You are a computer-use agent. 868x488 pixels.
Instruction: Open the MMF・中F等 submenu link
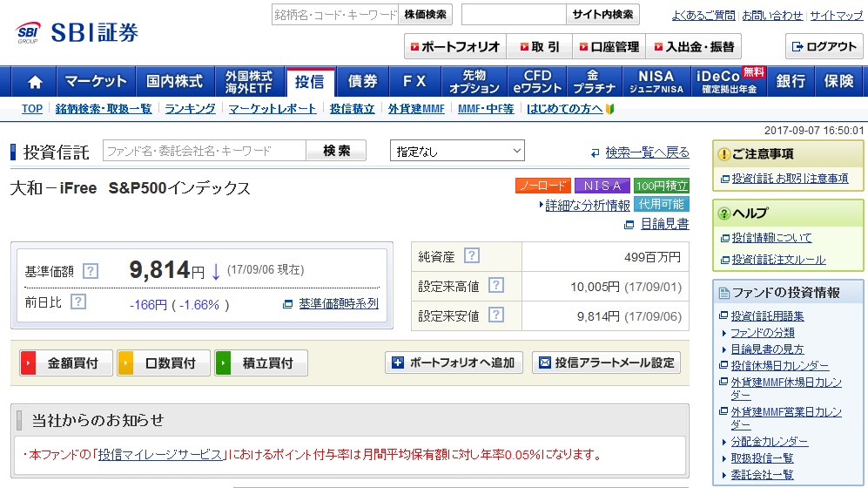pyautogui.click(x=486, y=109)
